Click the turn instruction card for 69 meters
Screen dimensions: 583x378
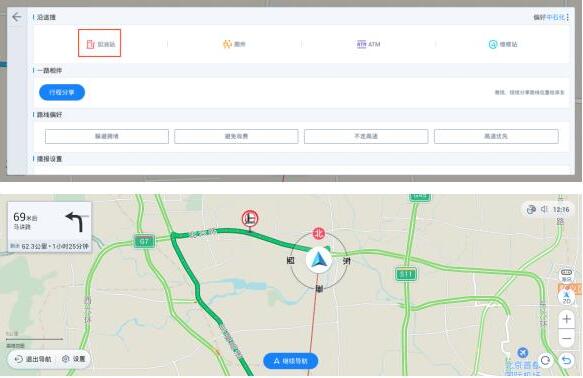pos(49,227)
